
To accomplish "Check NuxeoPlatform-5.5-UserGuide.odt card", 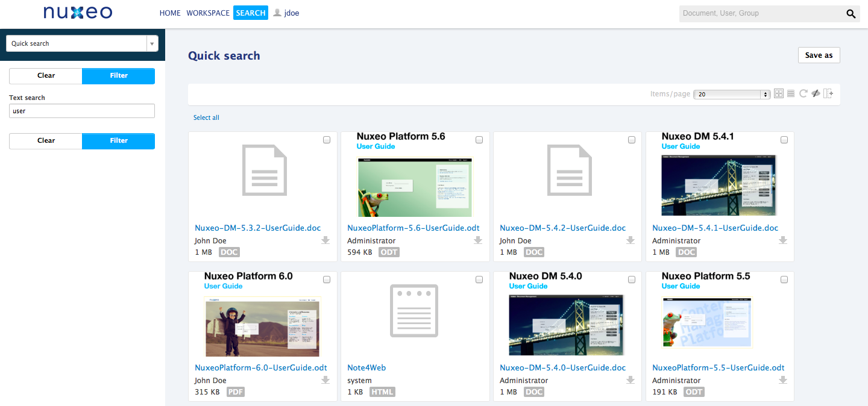I will tap(784, 280).
